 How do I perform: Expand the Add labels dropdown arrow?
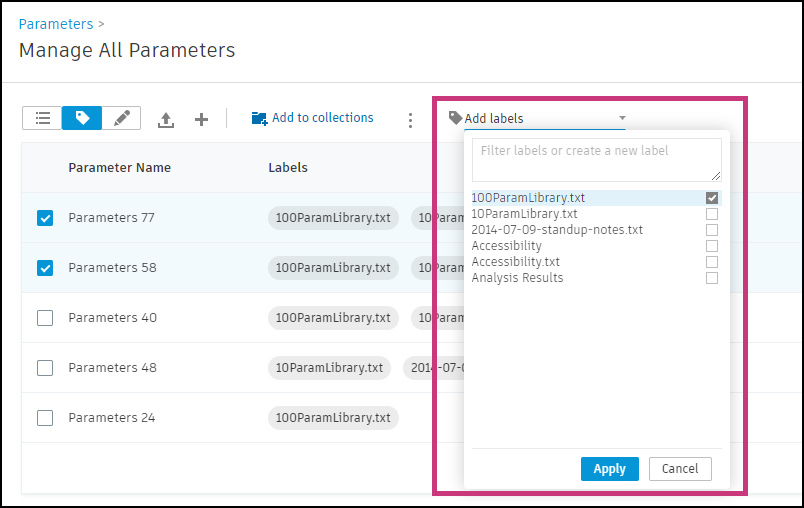click(622, 118)
